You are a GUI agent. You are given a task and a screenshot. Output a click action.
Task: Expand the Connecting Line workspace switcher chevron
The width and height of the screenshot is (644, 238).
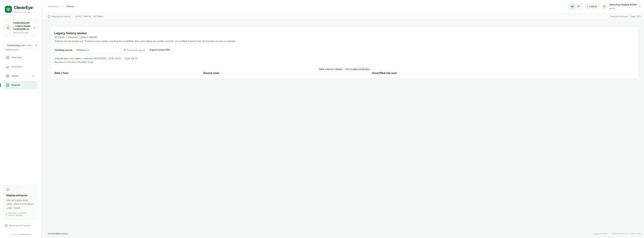pos(35,28)
